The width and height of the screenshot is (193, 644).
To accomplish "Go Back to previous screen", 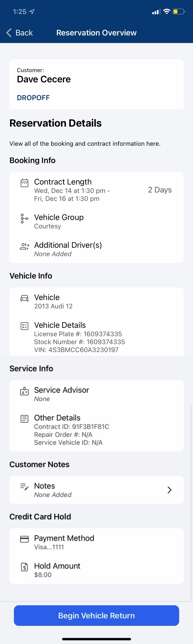I will pos(20,32).
